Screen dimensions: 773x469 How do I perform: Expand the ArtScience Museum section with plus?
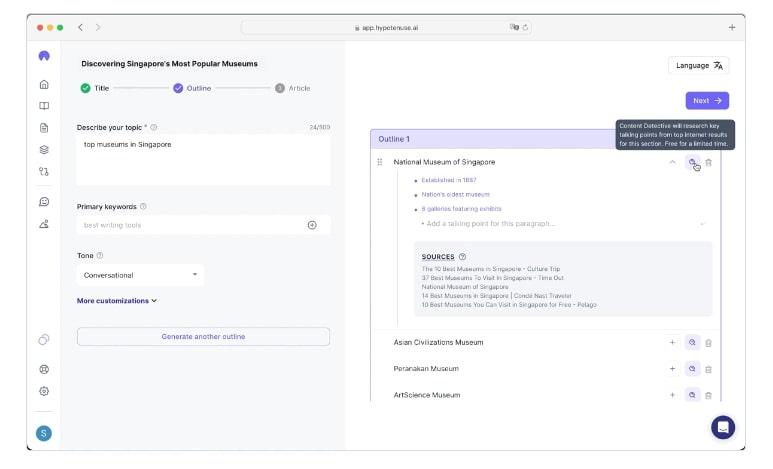pyautogui.click(x=672, y=395)
